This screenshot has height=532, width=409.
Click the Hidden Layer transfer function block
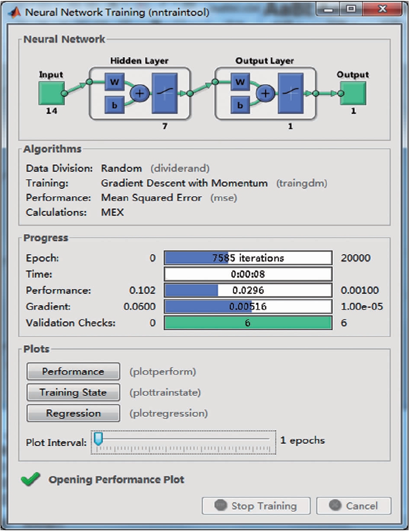pyautogui.click(x=165, y=94)
